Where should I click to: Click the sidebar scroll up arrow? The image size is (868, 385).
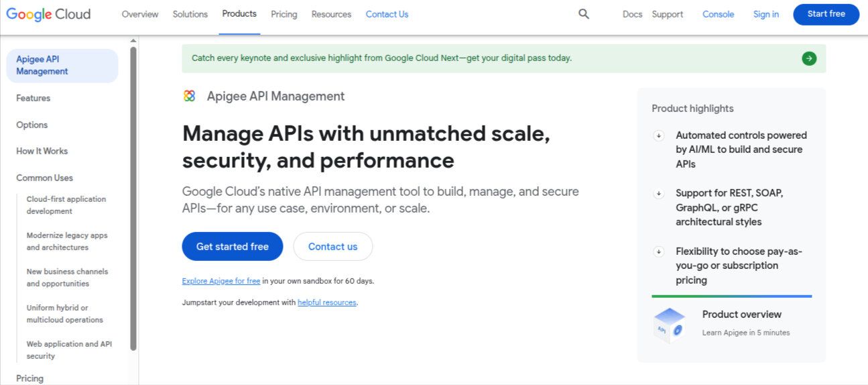coord(133,41)
